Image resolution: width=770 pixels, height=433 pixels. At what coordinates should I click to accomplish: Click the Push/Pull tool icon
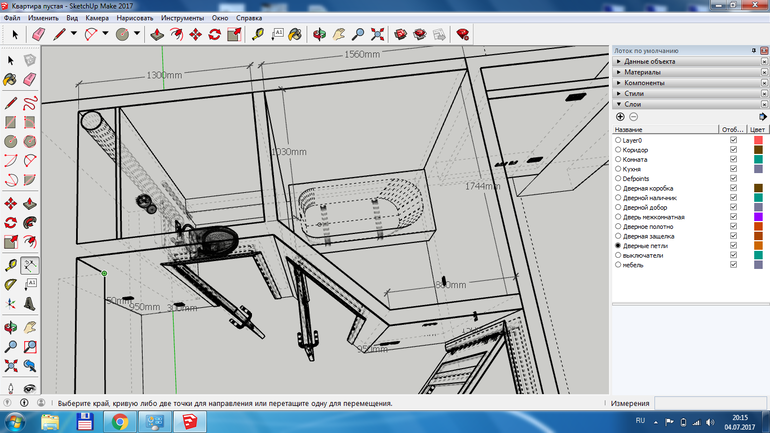156,34
